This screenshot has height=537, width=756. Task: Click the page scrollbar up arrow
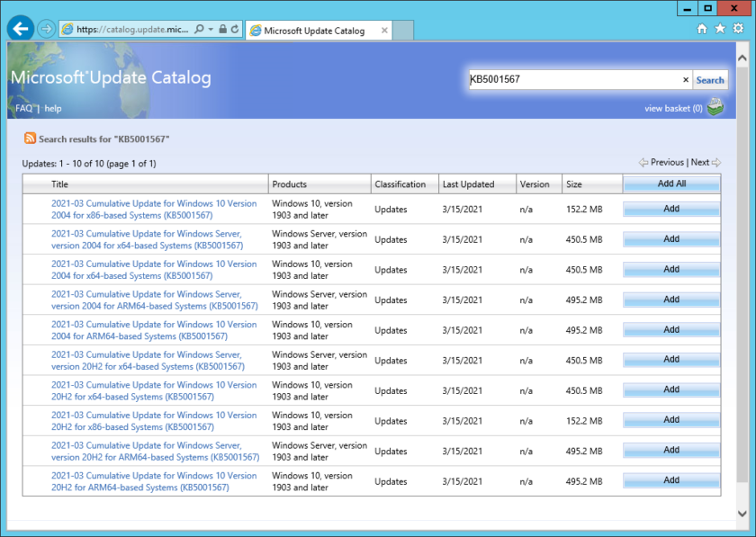click(742, 58)
